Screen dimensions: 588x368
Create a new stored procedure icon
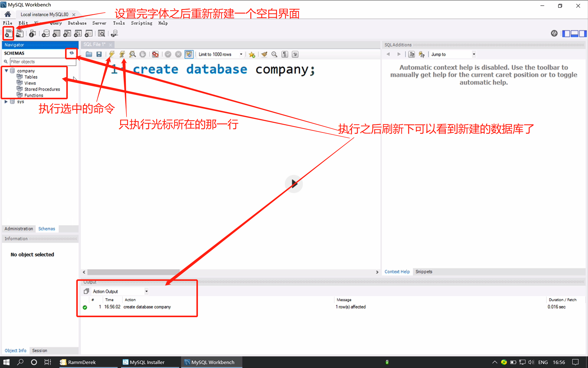pyautogui.click(x=78, y=33)
